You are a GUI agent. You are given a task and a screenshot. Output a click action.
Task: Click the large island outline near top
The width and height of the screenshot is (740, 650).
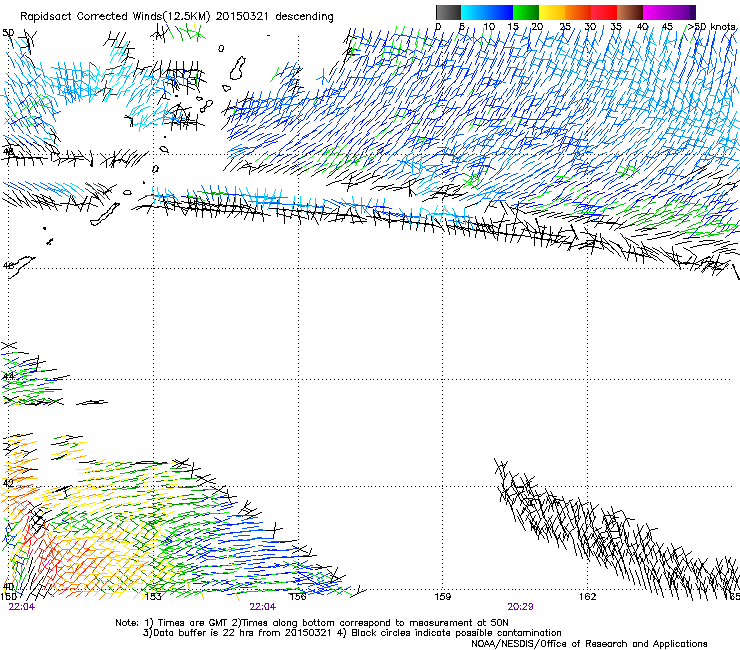pos(238,68)
